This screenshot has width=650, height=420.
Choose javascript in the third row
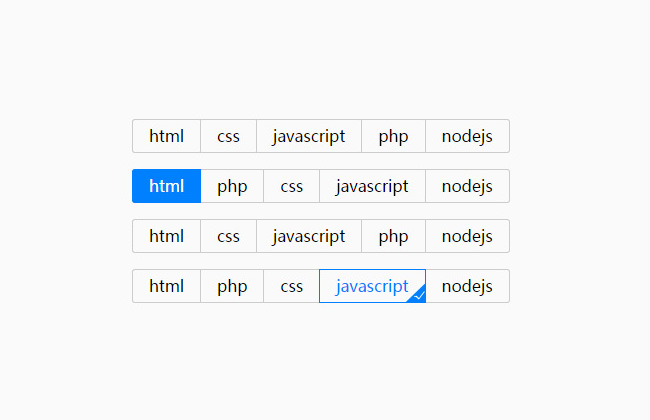pos(309,236)
